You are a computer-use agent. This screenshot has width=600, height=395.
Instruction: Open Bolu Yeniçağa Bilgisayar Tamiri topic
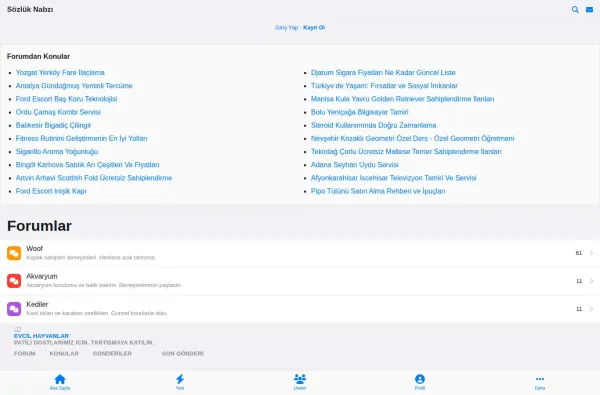(x=360, y=112)
